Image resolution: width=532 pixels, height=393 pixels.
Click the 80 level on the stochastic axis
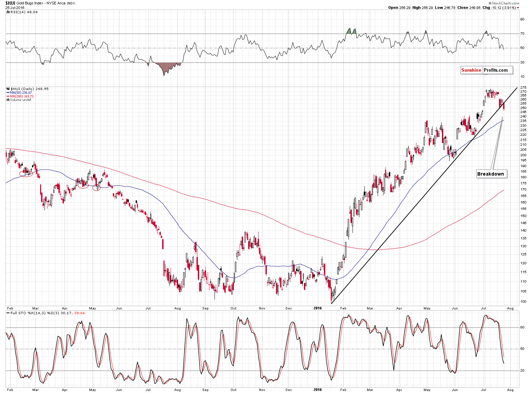(522, 327)
